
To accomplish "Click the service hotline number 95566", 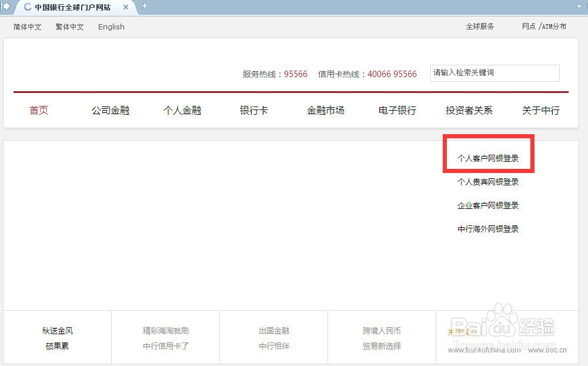I will [x=296, y=74].
